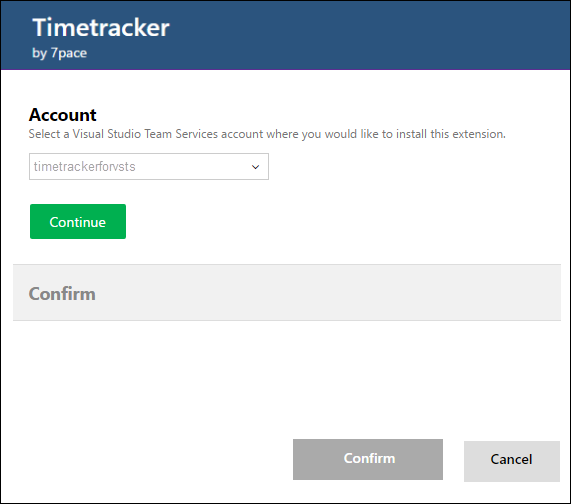571x504 pixels.
Task: Click empty area below Confirm section
Action: click(287, 375)
